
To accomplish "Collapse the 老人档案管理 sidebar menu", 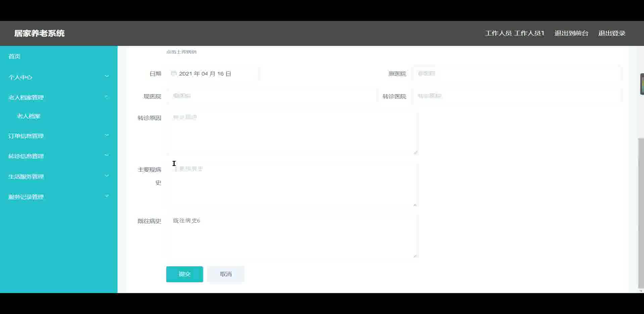I will pos(59,97).
